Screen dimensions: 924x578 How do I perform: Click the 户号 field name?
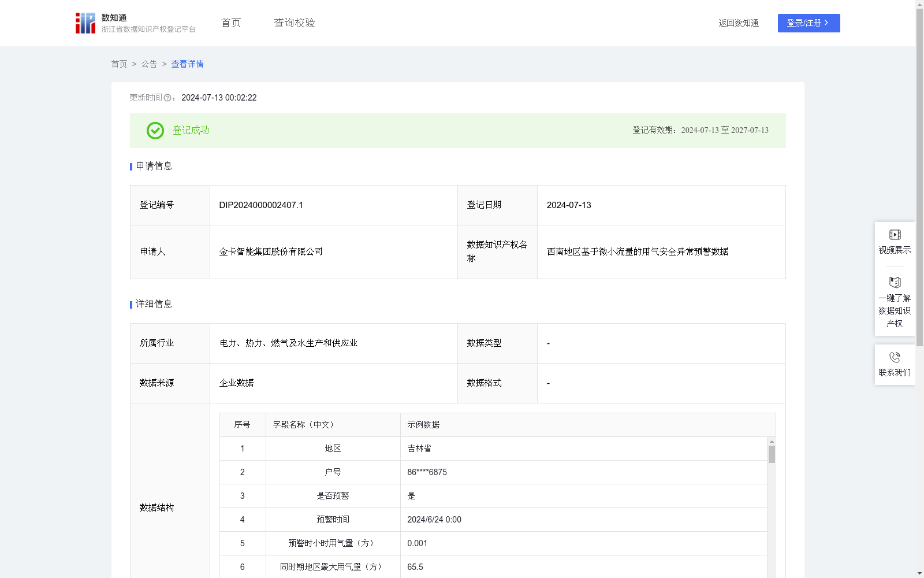(x=333, y=472)
